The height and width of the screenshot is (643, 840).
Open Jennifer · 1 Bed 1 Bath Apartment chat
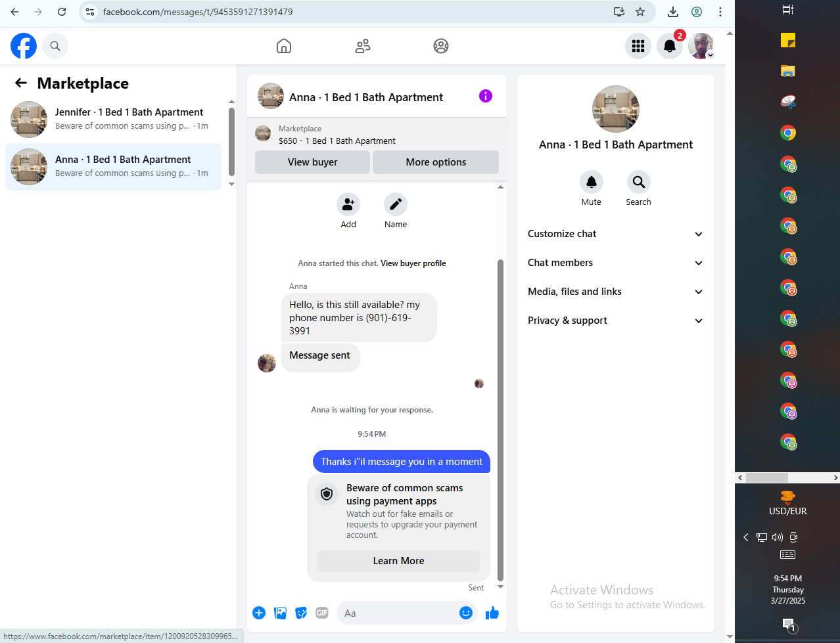[x=113, y=120]
